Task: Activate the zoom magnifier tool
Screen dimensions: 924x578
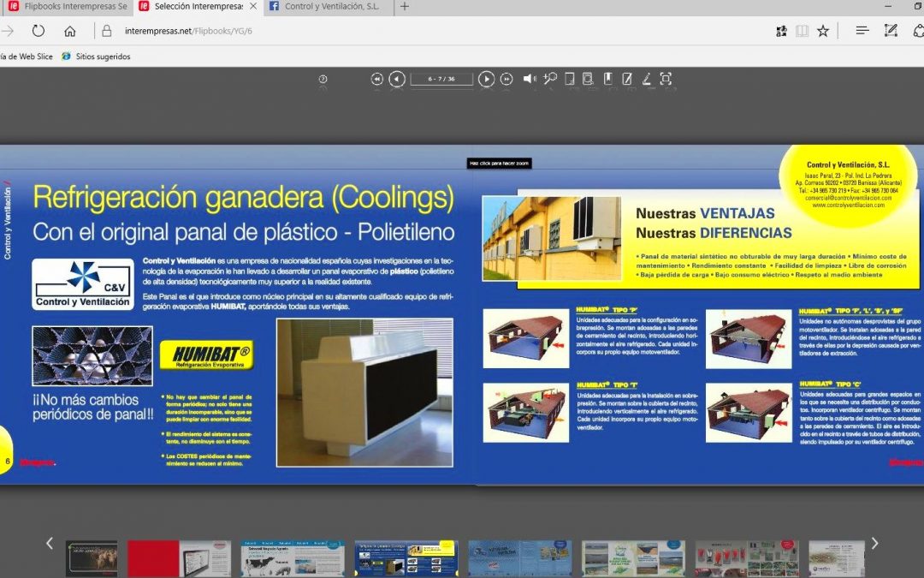Action: click(x=550, y=79)
